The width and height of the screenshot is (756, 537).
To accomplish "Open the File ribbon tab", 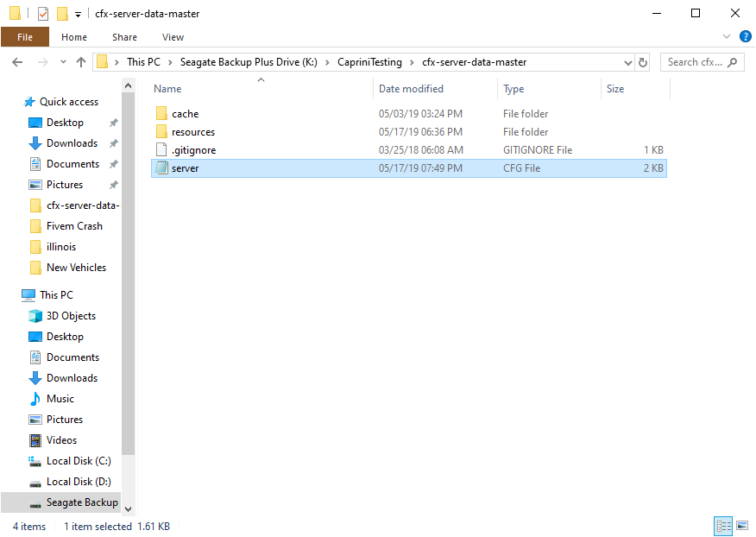I will click(25, 37).
